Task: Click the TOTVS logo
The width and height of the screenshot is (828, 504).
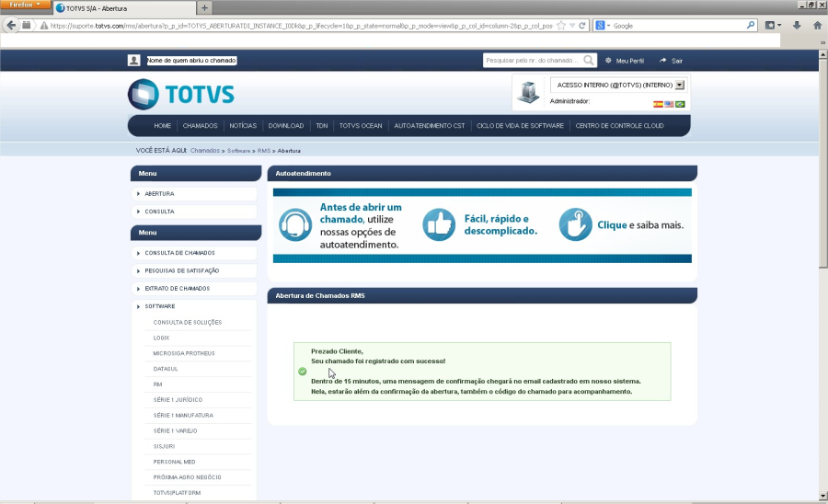Action: coord(181,94)
